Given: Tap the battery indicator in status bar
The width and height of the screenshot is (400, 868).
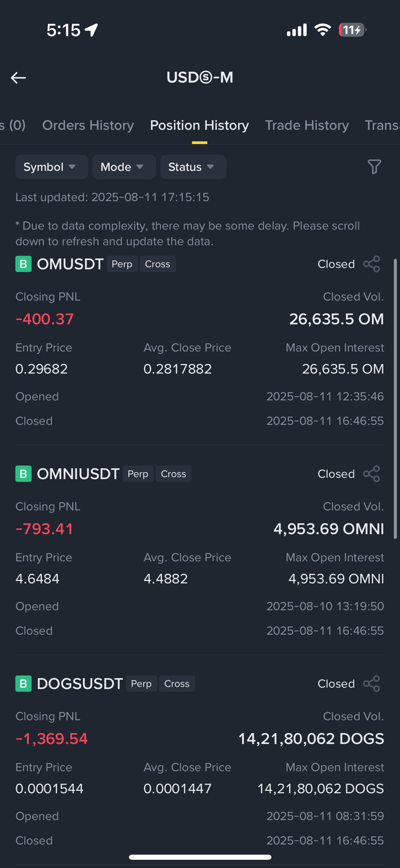Looking at the screenshot, I should click(x=352, y=30).
